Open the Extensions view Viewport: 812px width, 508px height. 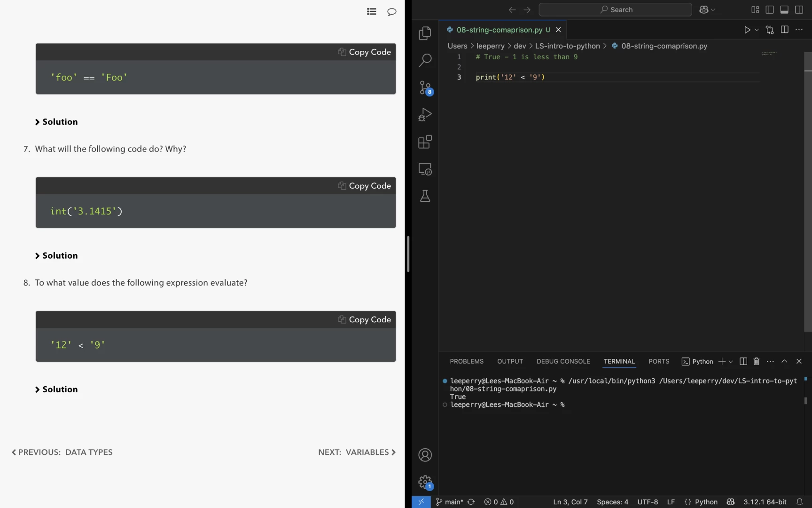[x=425, y=142]
